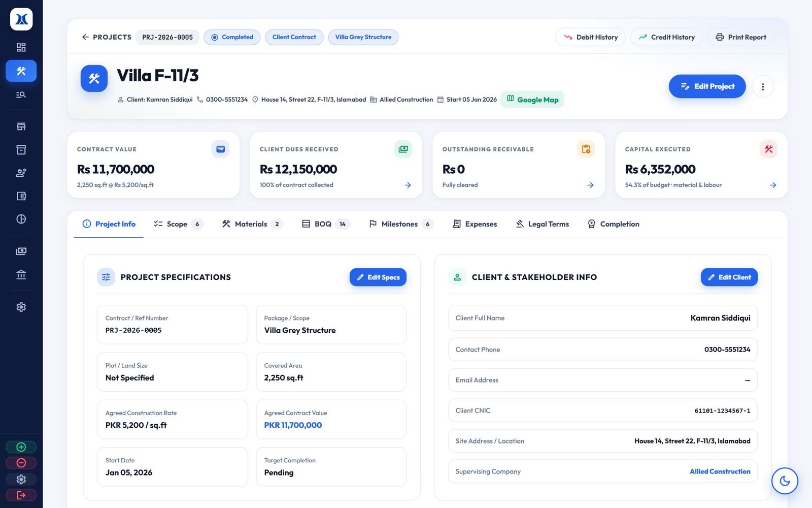Open the bank building icon in sidebar
The width and height of the screenshot is (812, 508).
tap(21, 275)
